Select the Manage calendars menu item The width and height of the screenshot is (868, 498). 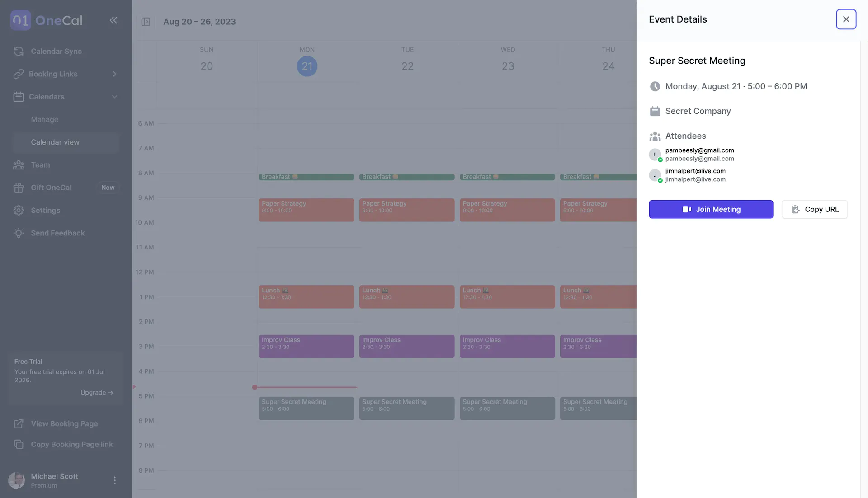[45, 119]
